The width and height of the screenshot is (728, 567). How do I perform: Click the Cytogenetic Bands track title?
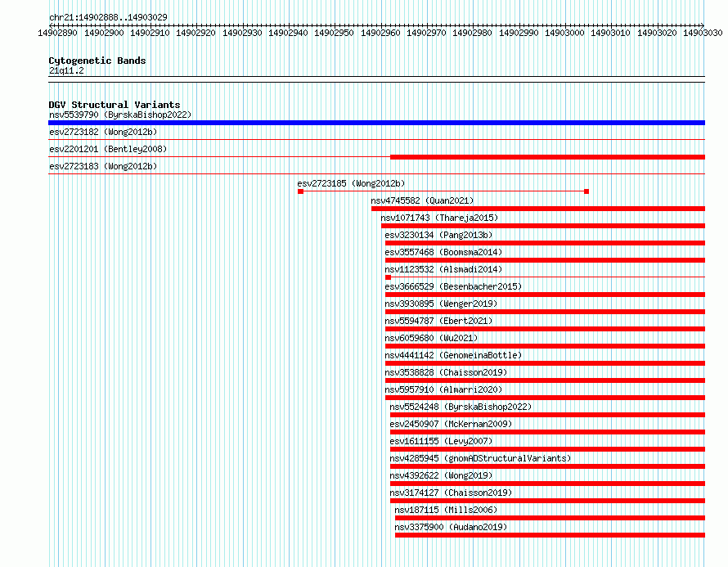[x=97, y=61]
